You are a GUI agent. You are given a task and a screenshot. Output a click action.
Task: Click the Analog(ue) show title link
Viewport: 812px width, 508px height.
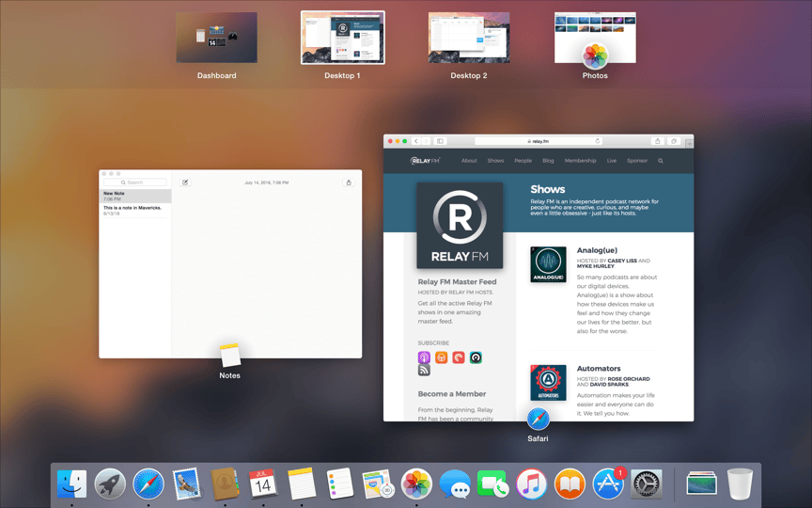pos(597,250)
